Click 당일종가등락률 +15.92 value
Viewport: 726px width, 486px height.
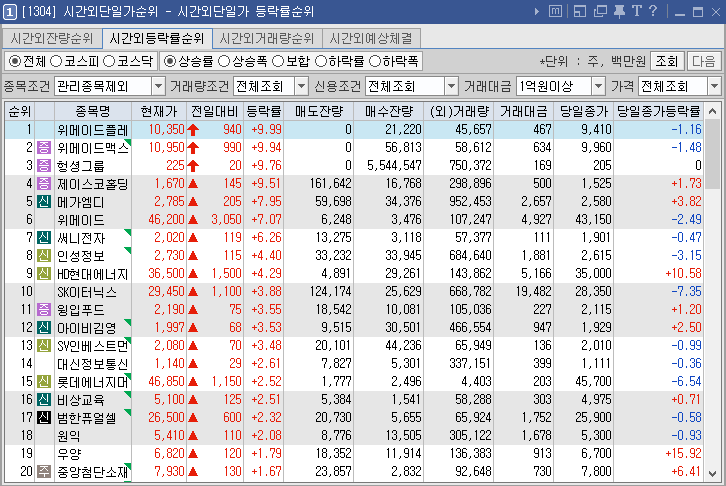[683, 454]
